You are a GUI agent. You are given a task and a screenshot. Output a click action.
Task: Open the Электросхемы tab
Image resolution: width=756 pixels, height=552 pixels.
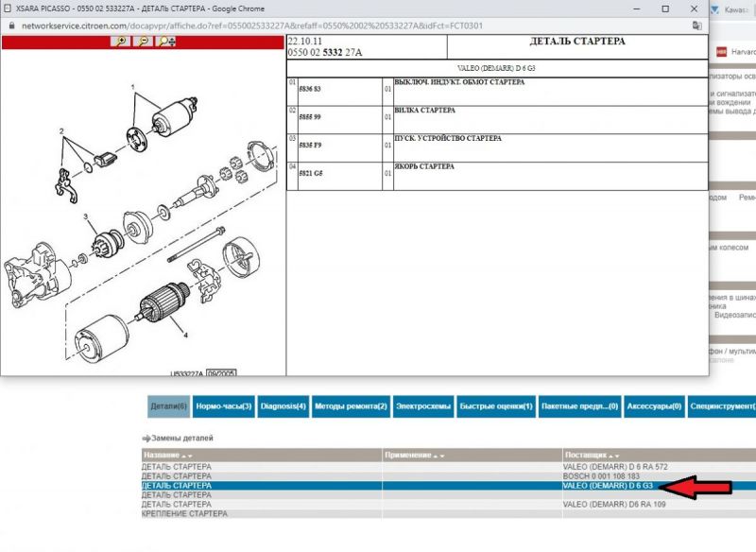[x=423, y=406]
